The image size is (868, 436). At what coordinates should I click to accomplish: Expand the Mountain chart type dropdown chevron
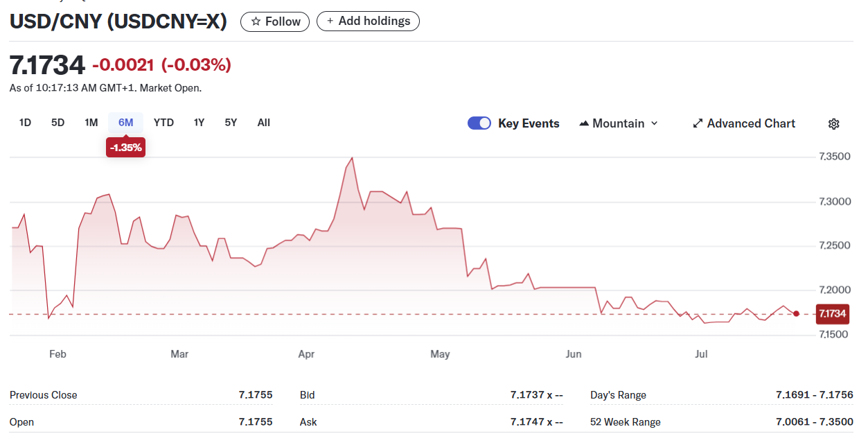(655, 123)
